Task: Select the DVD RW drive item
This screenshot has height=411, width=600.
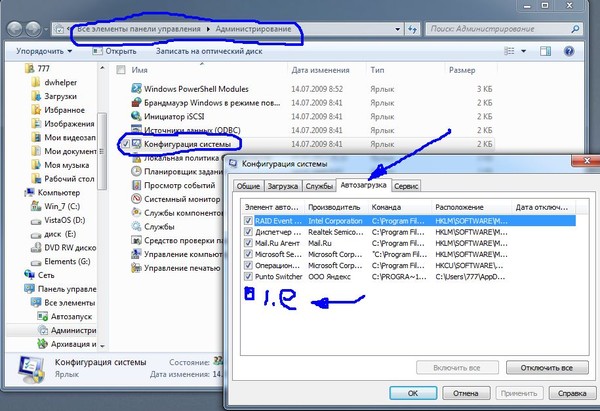Action: pos(64,248)
